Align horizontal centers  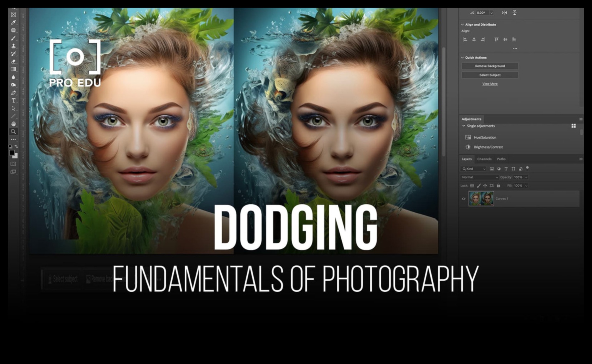(x=474, y=39)
